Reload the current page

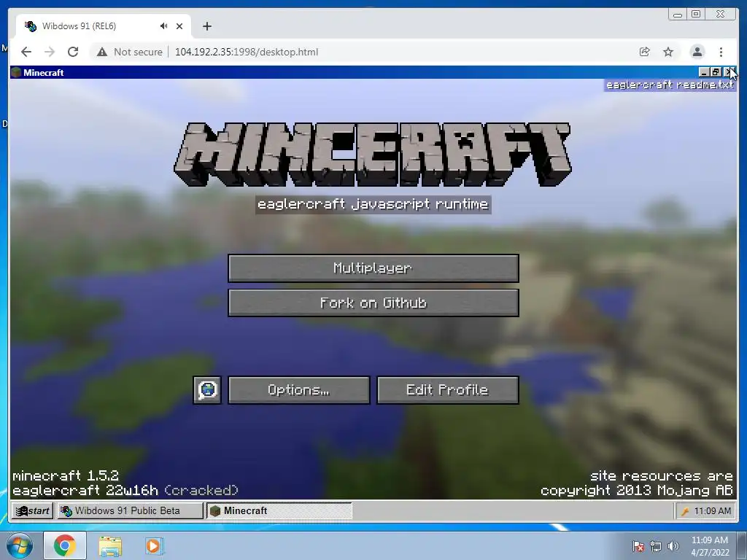[x=73, y=52]
